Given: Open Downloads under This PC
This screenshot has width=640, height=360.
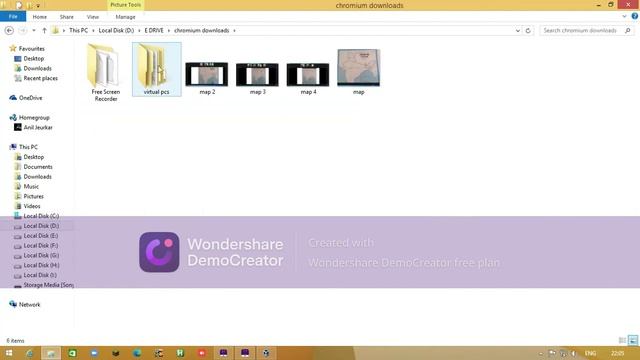Looking at the screenshot, I should [33, 177].
